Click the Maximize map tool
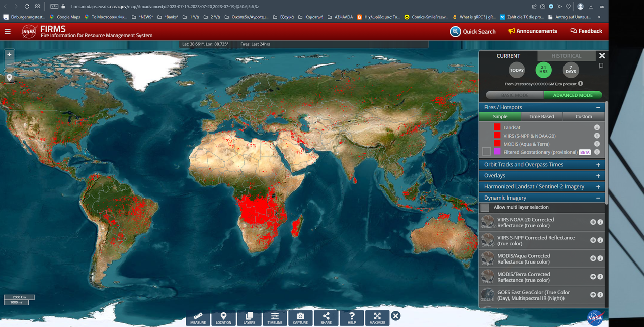The width and height of the screenshot is (644, 327). pyautogui.click(x=377, y=318)
